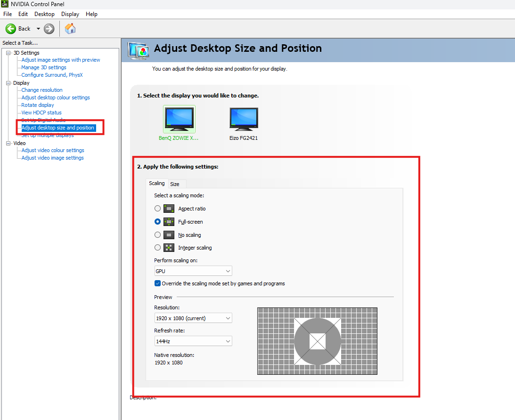Click the Aspect ratio scaling icon

[x=169, y=209]
